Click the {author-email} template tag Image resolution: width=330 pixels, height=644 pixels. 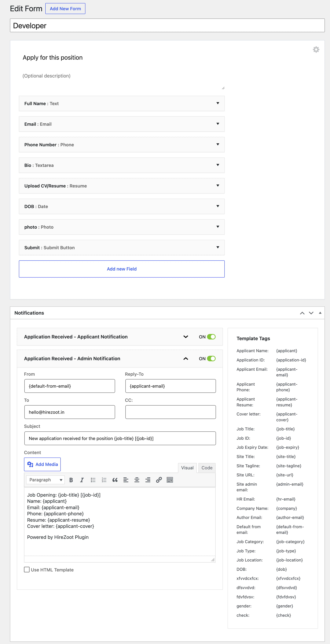[x=290, y=517]
